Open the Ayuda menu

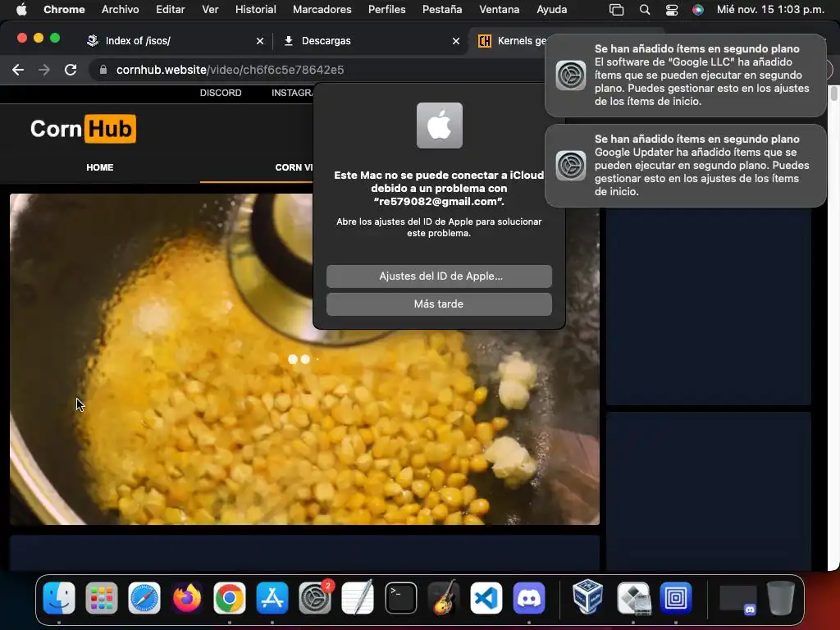[552, 9]
